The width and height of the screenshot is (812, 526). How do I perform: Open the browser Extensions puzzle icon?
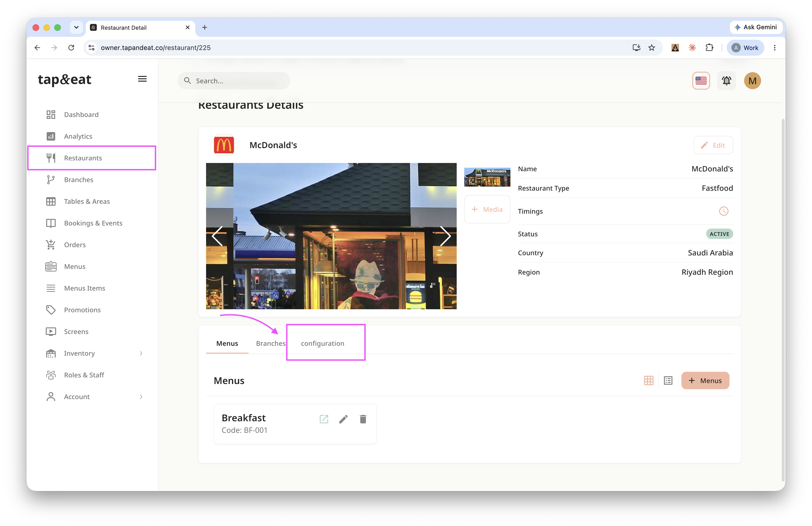(x=709, y=48)
